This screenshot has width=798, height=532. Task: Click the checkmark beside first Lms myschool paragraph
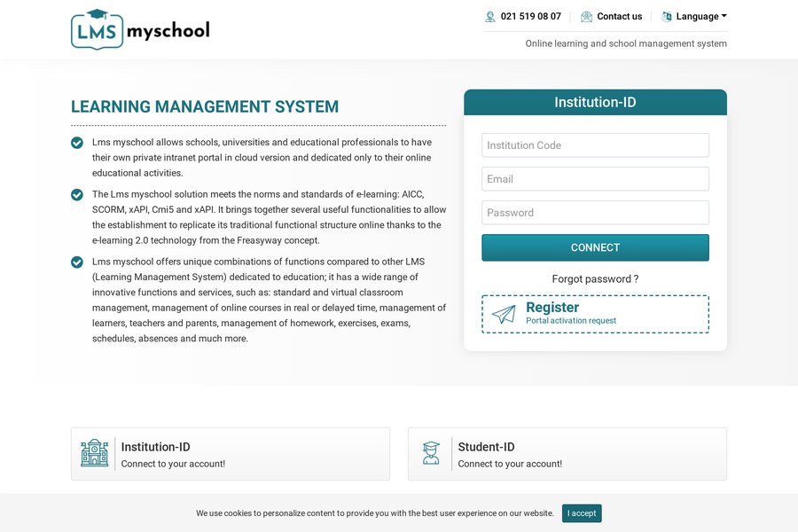[77, 143]
